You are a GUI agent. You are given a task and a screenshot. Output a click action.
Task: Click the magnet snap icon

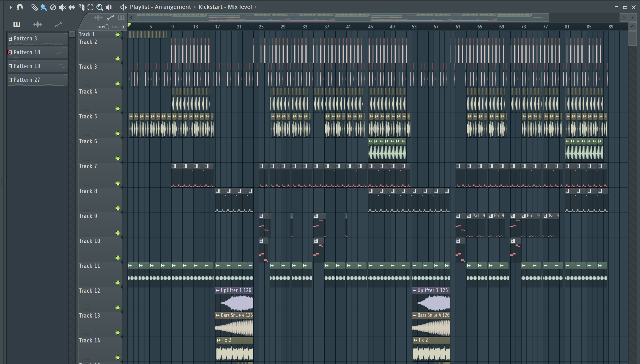click(20, 7)
